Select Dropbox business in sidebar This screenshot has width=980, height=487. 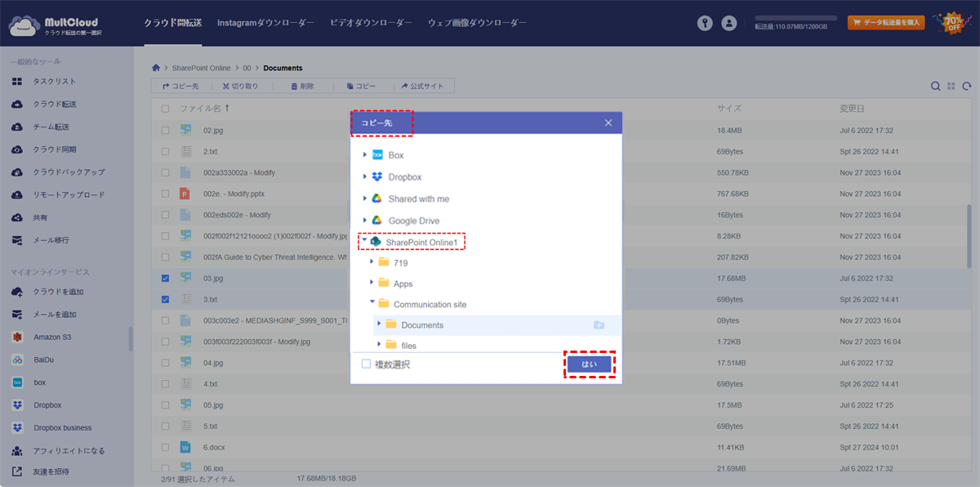click(62, 427)
